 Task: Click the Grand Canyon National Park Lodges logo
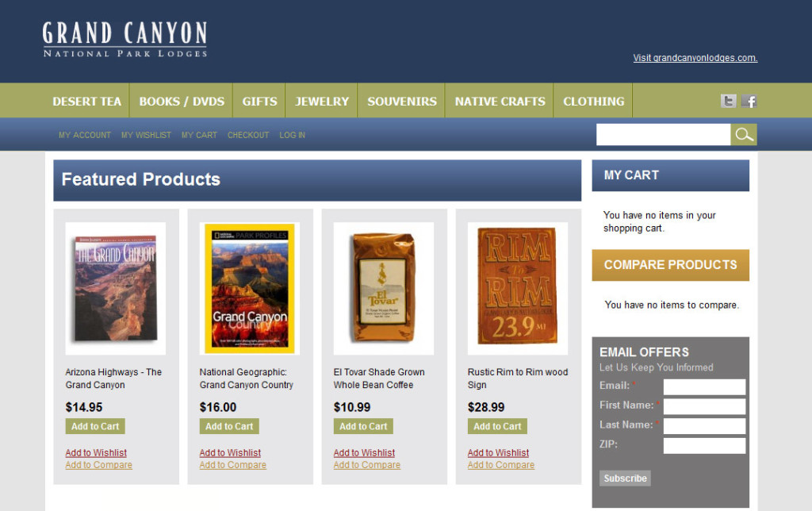coord(124,39)
